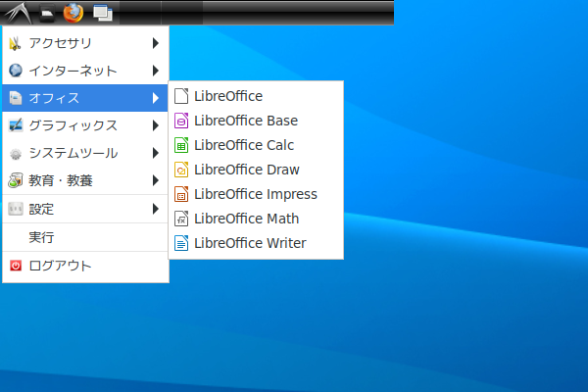Viewport: 588px width, 392px height.
Task: Click the オフィス document icon
Action: click(x=16, y=98)
